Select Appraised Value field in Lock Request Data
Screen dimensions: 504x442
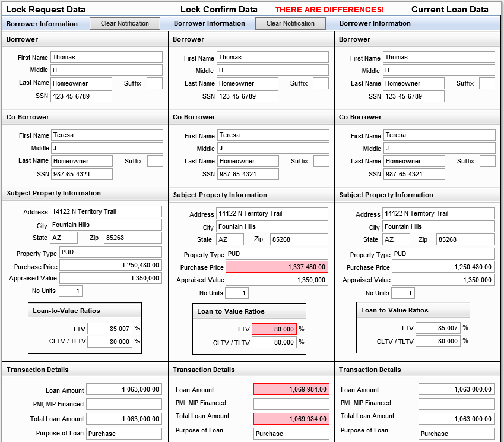[x=110, y=278]
